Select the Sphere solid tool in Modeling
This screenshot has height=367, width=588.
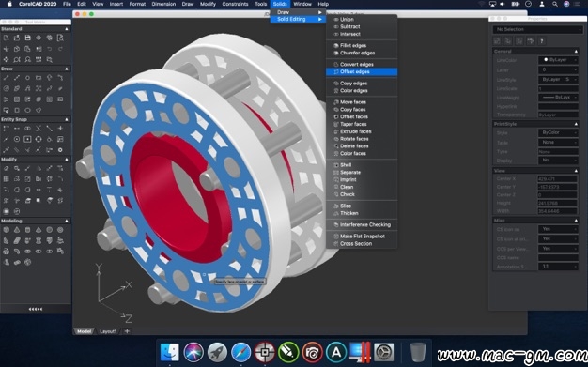tap(49, 230)
